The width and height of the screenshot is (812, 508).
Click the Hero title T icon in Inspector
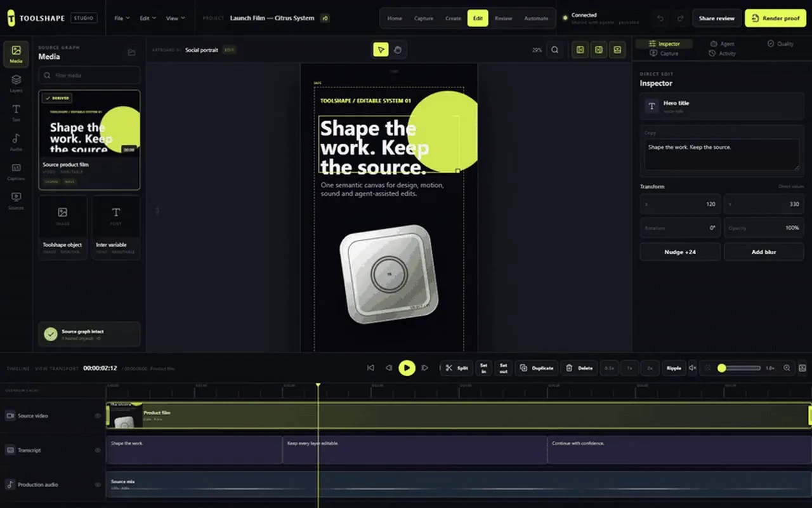(652, 106)
